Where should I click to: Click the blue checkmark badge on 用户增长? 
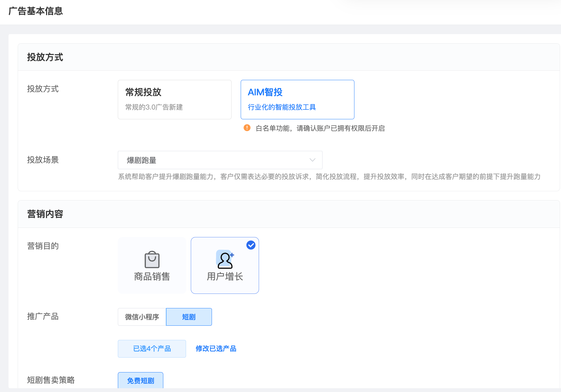[x=251, y=245]
